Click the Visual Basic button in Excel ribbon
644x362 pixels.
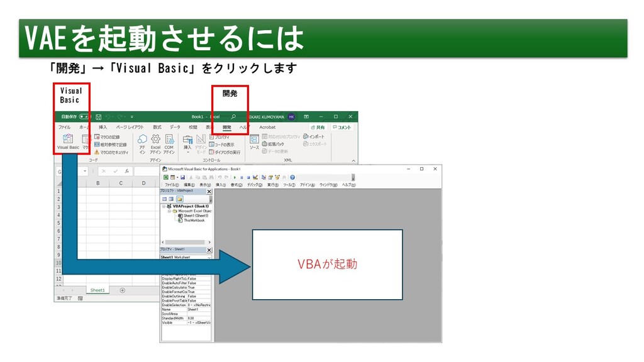(x=68, y=141)
